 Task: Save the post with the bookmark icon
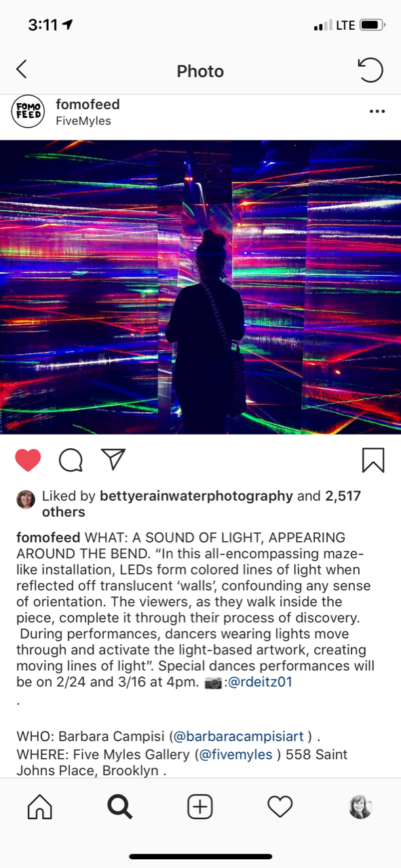click(x=373, y=460)
